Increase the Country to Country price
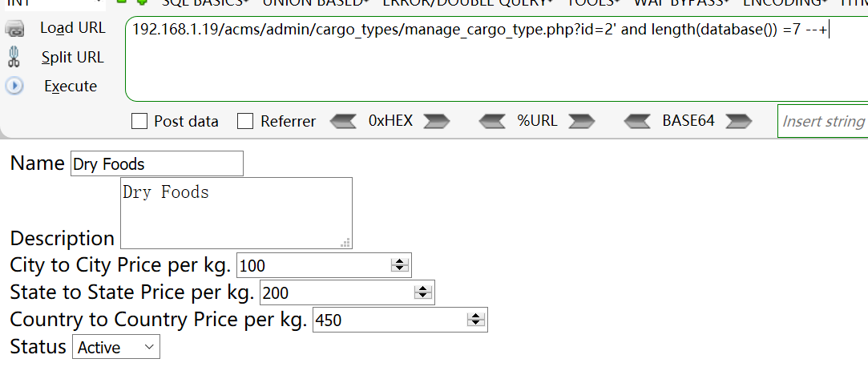Viewport: 868px width, 391px height. pyautogui.click(x=476, y=316)
